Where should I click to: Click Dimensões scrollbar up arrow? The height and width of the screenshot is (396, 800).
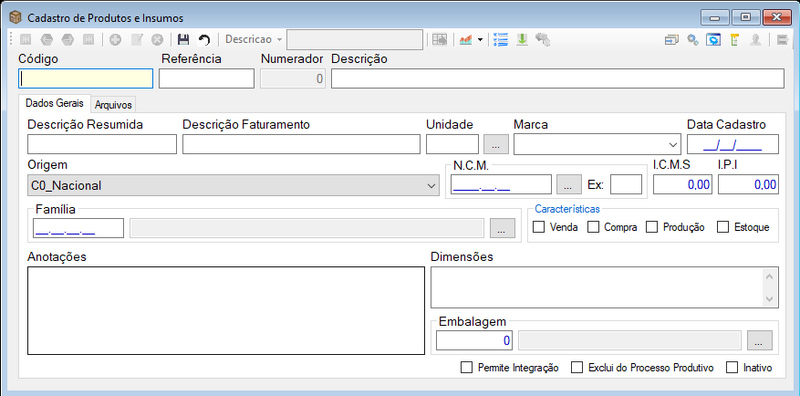(x=770, y=276)
